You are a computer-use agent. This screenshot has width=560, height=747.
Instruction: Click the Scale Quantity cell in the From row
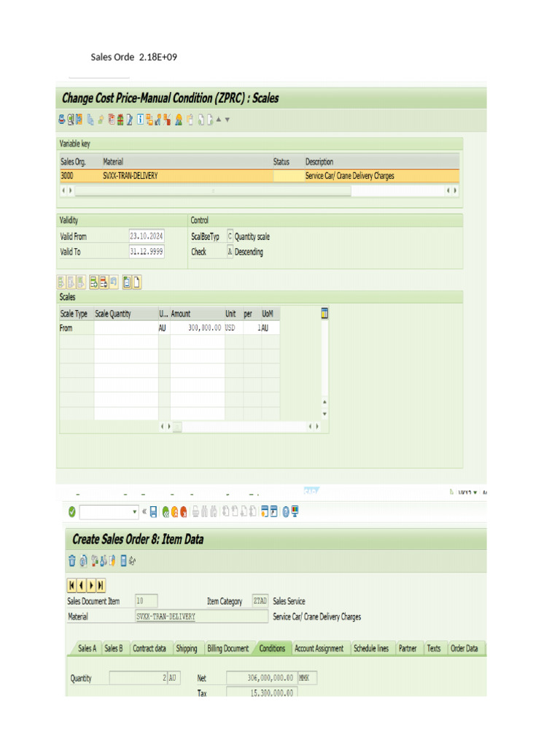(125, 328)
